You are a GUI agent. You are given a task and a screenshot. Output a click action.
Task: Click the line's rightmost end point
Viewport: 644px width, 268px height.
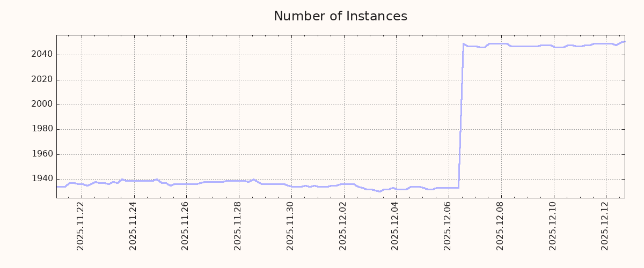[624, 41]
